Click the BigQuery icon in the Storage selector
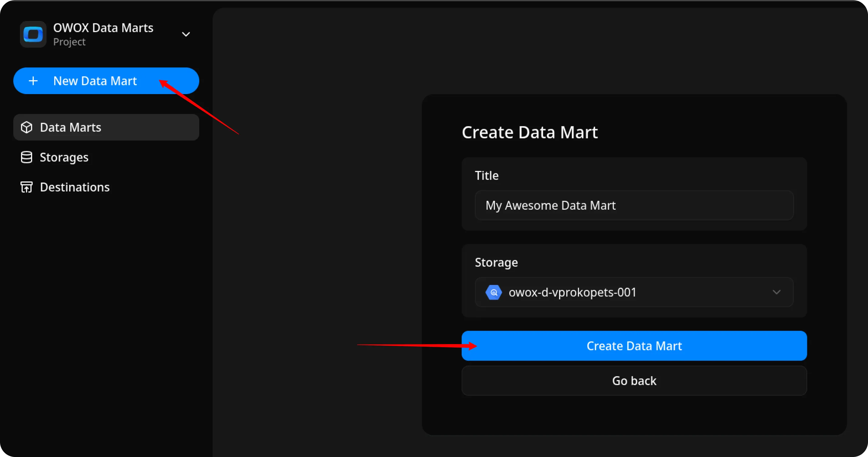Viewport: 868px width, 457px height. click(493, 292)
